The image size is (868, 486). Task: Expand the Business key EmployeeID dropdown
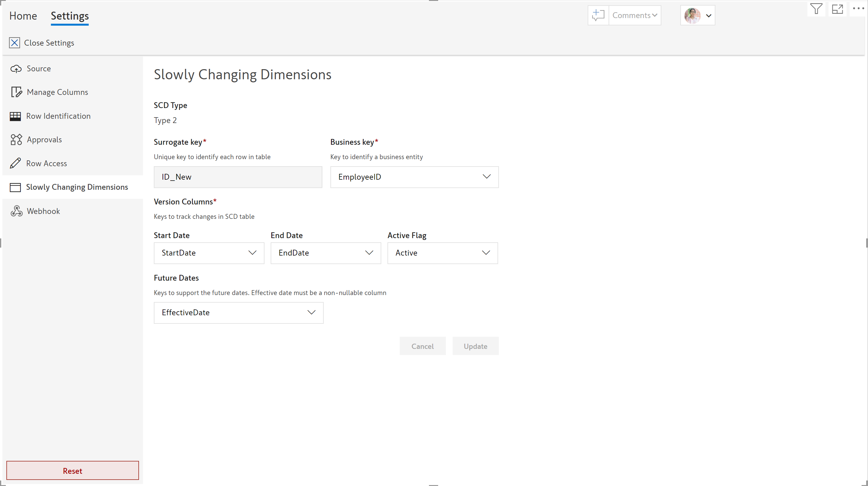[414, 177]
